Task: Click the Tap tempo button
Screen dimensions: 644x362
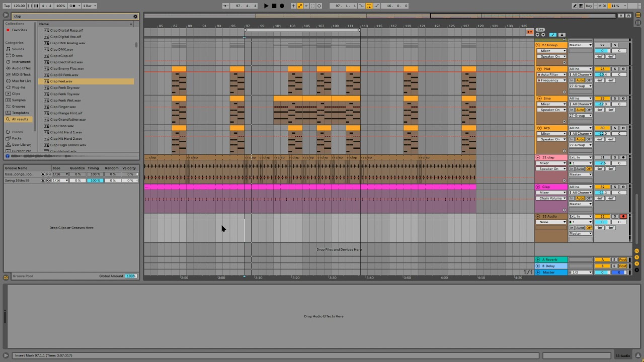Action: tap(7, 6)
